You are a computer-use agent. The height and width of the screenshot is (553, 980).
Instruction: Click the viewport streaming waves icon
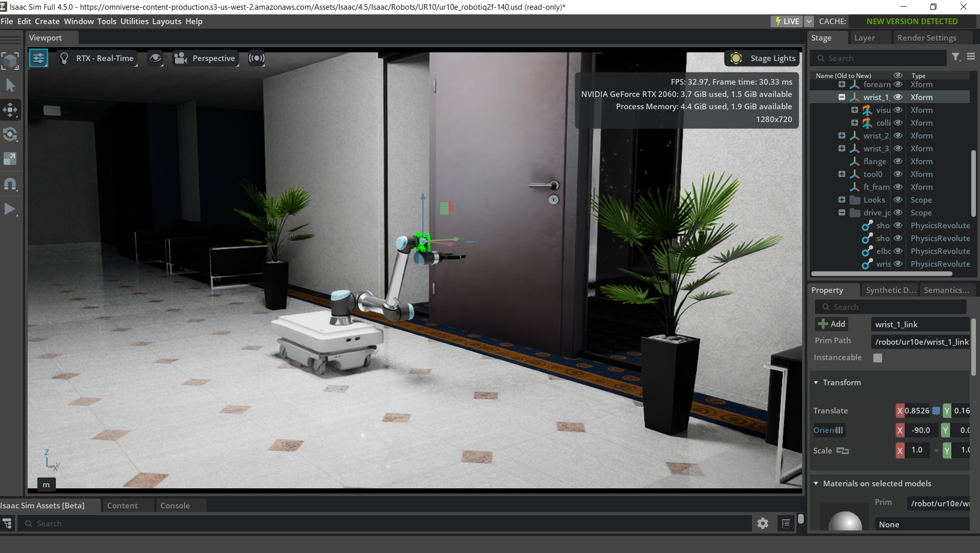click(x=256, y=58)
